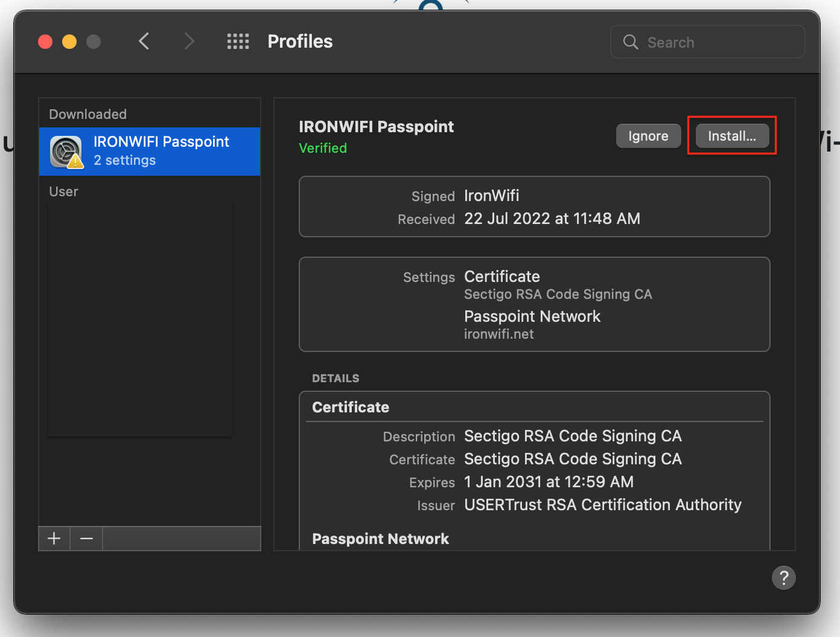Click the '2 settings' subtitle
Screen dimensions: 840x637
(x=125, y=160)
